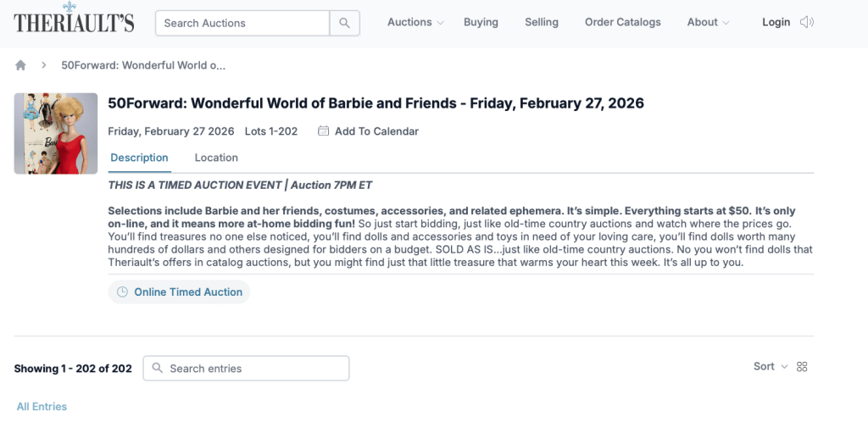The image size is (868, 422).
Task: Click the magnifier icon in Search entries box
Action: pyautogui.click(x=159, y=369)
